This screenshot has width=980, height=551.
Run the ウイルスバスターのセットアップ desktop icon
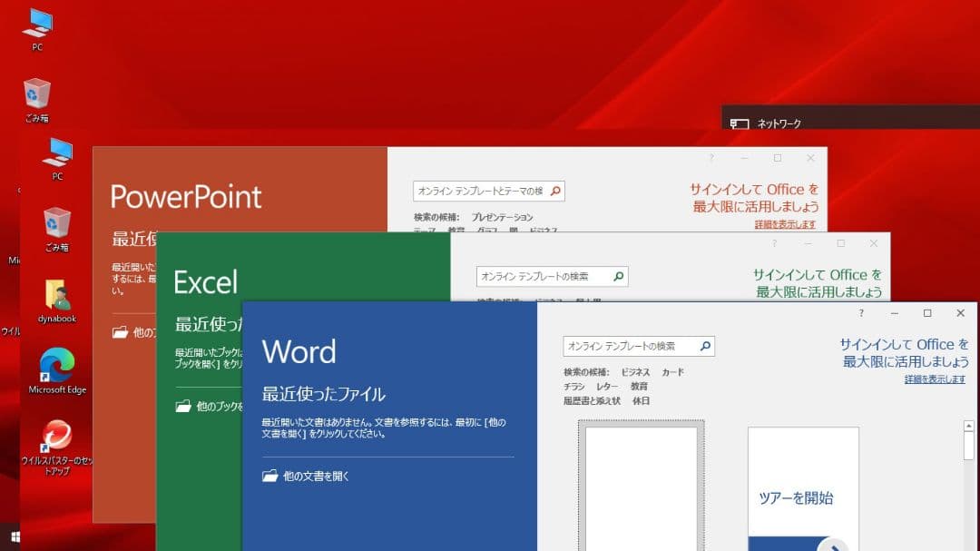(x=56, y=434)
